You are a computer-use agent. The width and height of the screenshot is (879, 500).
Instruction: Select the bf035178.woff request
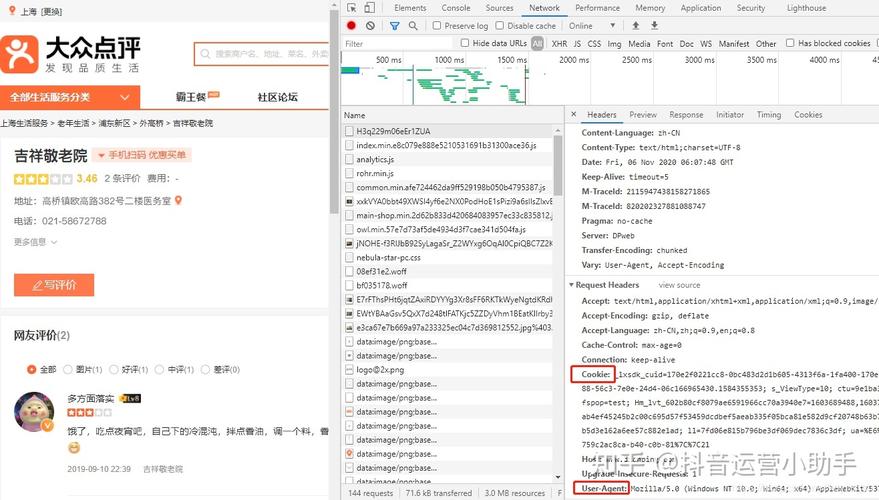pos(449,285)
